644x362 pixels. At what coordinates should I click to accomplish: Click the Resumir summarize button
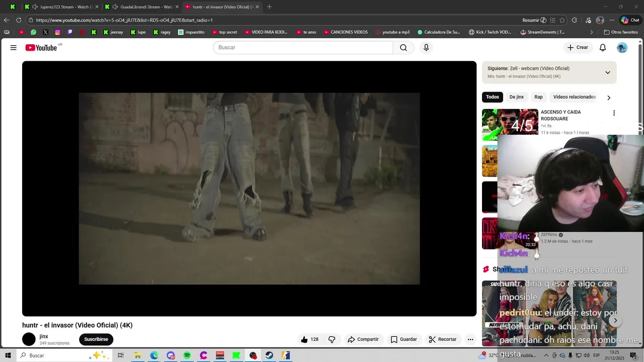[x=534, y=20]
